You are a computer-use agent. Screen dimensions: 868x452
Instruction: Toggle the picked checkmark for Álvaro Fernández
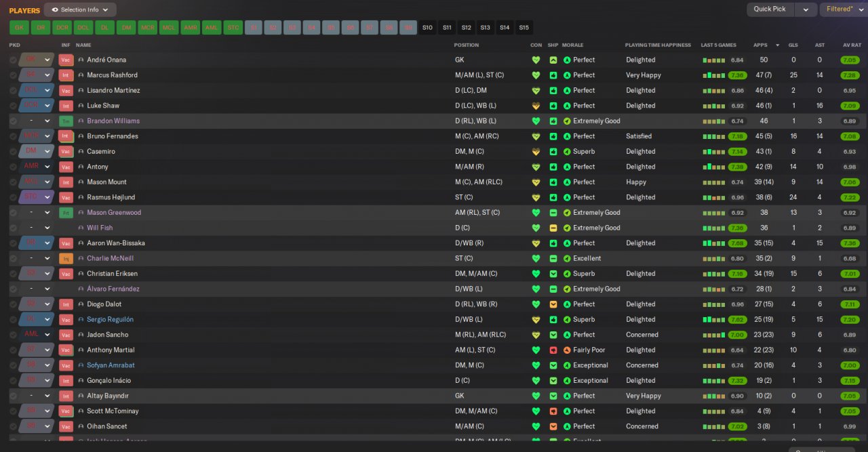[x=13, y=289]
